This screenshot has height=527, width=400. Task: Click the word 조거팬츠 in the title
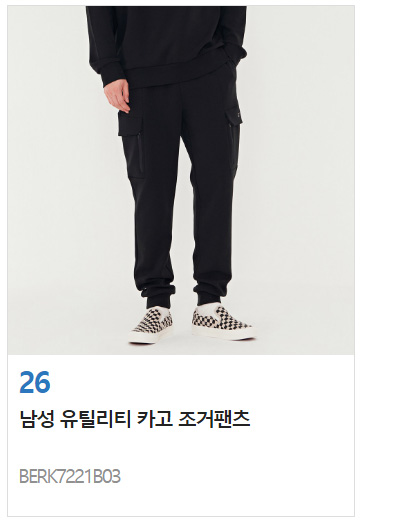pyautogui.click(x=214, y=419)
